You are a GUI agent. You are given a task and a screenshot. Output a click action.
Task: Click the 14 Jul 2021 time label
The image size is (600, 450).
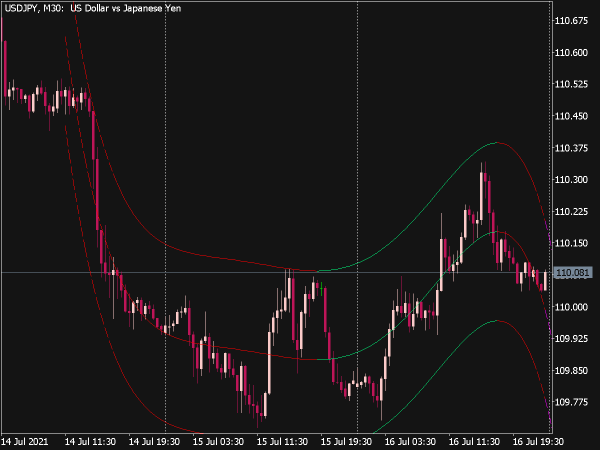coord(25,442)
